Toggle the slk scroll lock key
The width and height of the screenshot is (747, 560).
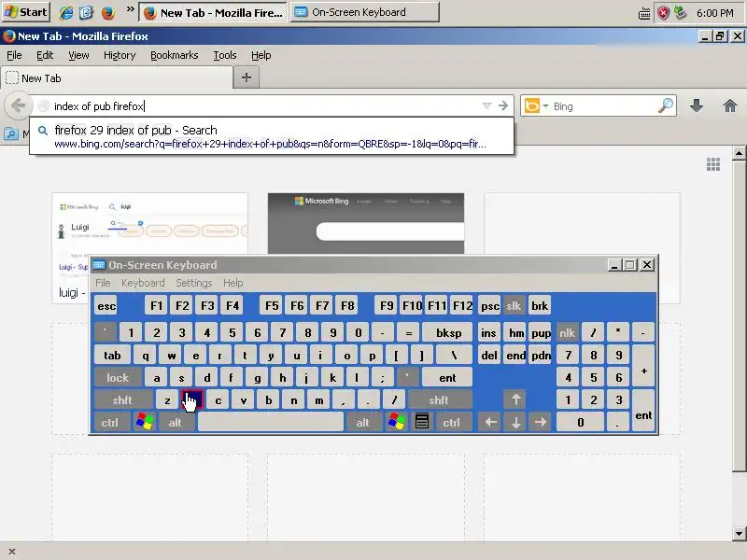514,306
